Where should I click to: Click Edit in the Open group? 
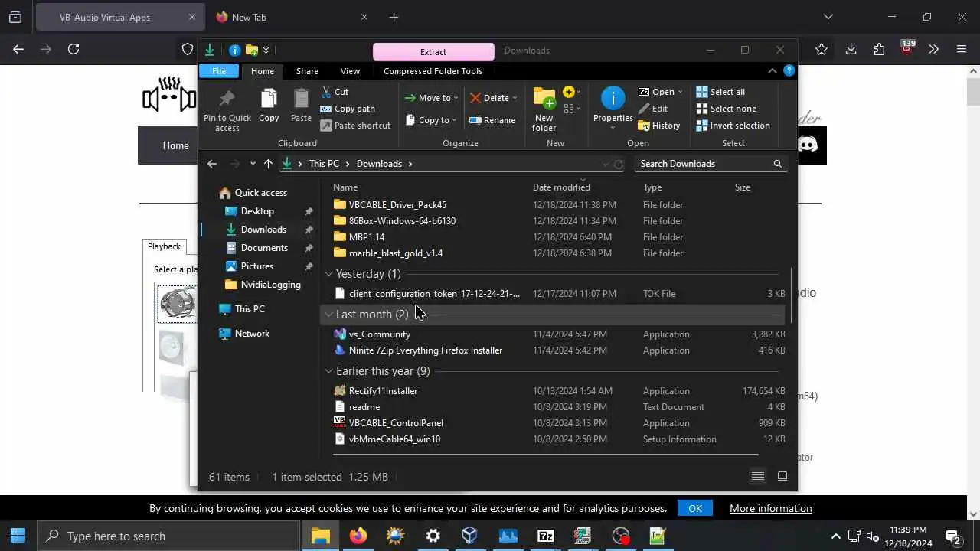[653, 109]
